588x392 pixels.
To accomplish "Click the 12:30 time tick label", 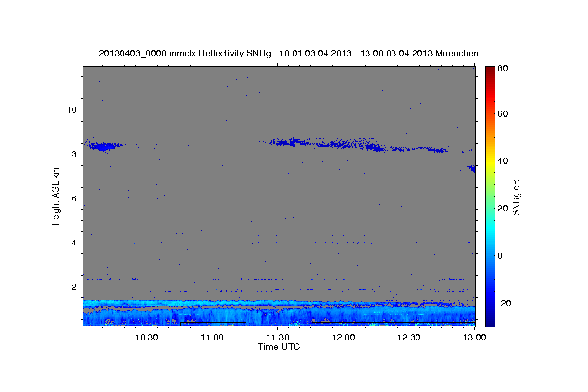I will tap(409, 337).
